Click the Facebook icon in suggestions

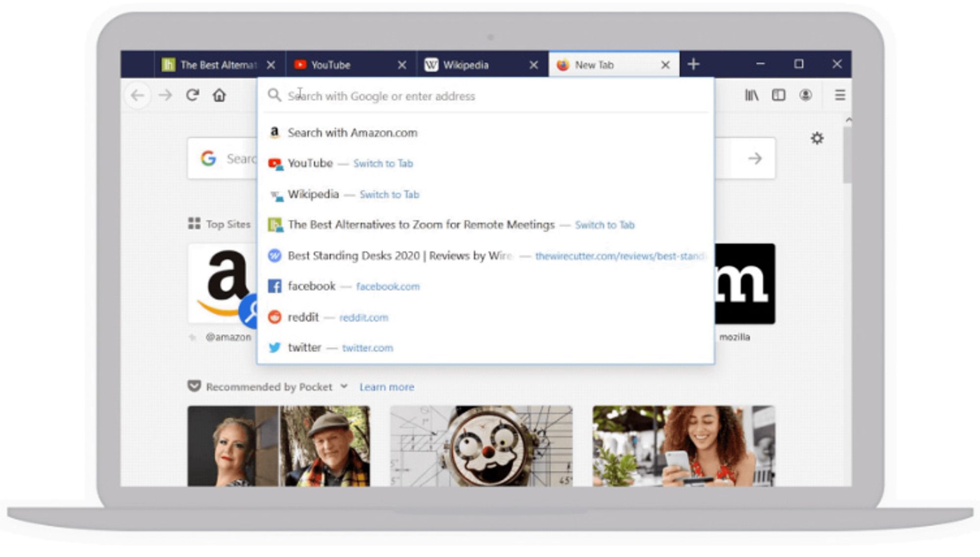275,286
